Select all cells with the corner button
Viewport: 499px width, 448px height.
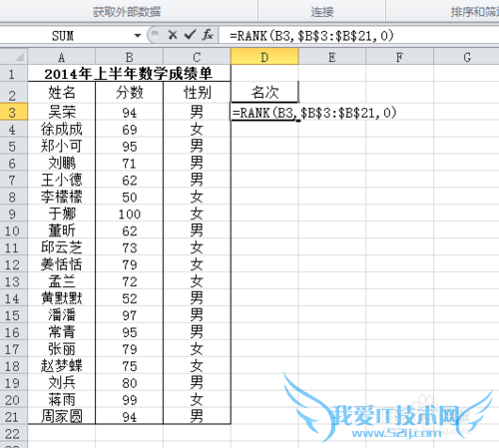click(x=14, y=57)
